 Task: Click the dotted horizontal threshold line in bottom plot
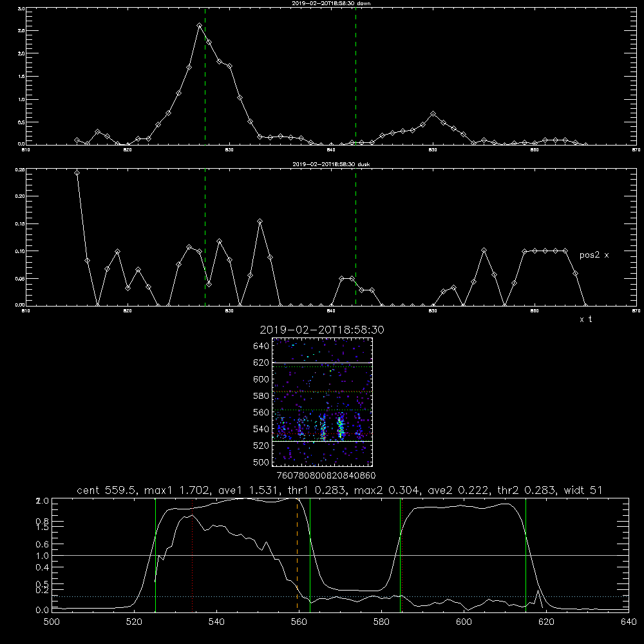340,596
